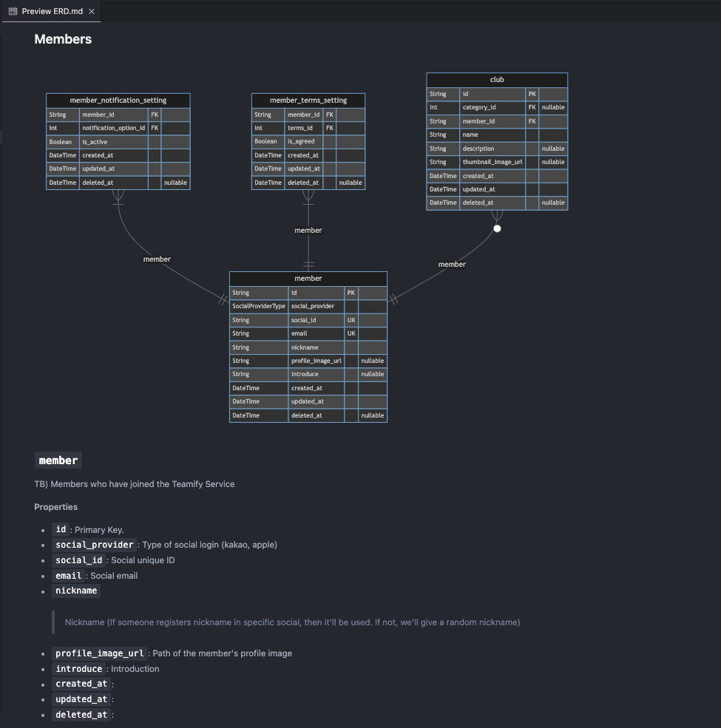Click the member table header in diagram

click(308, 278)
